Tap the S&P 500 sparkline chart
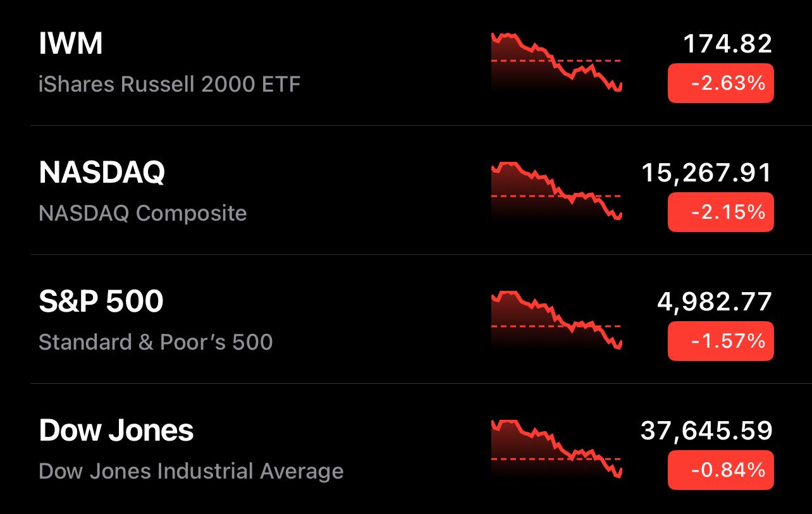This screenshot has height=514, width=812. (x=557, y=321)
